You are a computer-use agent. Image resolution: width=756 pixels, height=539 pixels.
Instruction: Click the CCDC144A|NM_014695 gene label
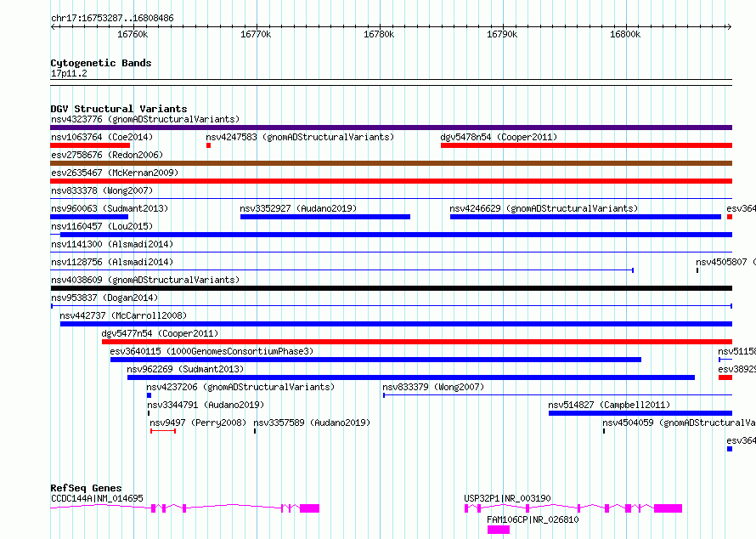coord(97,498)
